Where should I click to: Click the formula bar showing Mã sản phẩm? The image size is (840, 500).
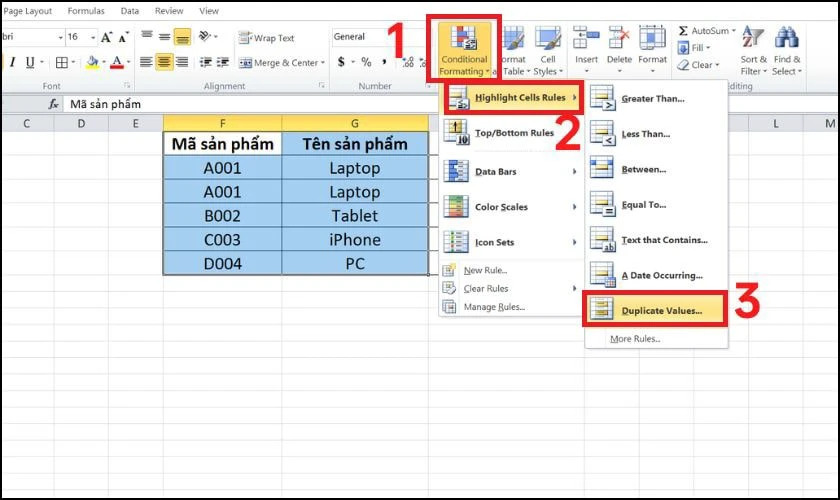[x=250, y=104]
